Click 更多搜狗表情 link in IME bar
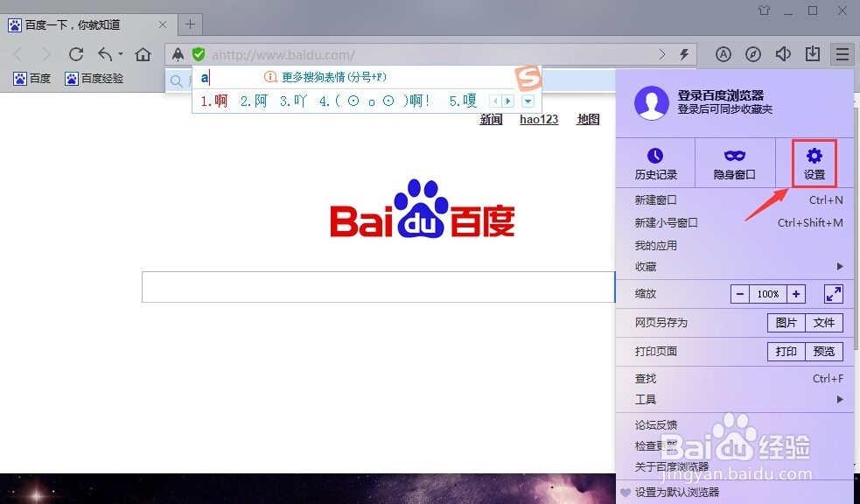This screenshot has height=504, width=860. (x=334, y=77)
